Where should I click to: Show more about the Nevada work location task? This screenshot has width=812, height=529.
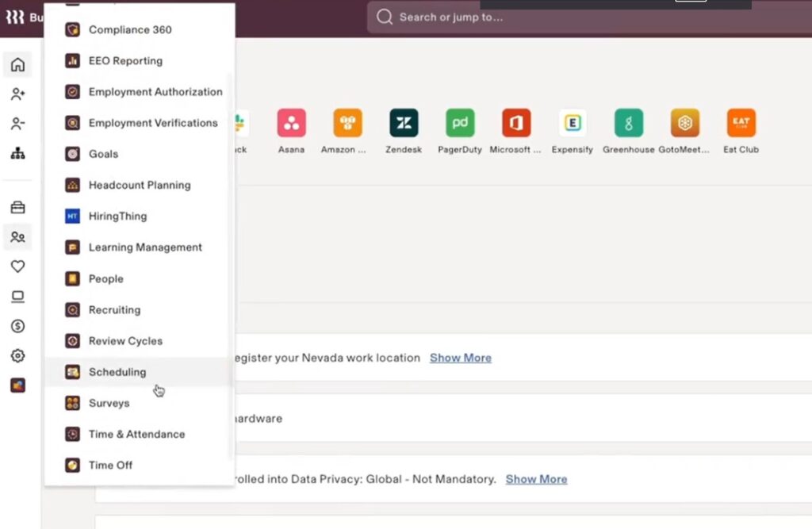(460, 358)
